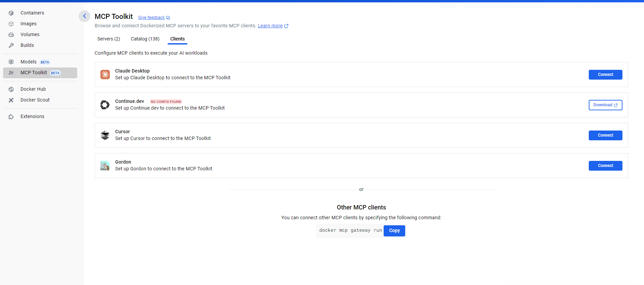Click the Builds wrench icon

click(x=11, y=46)
